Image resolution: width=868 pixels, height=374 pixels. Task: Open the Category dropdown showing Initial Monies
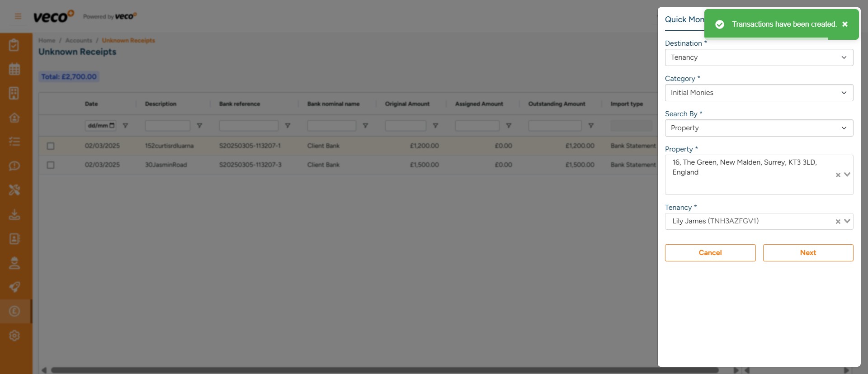click(759, 93)
